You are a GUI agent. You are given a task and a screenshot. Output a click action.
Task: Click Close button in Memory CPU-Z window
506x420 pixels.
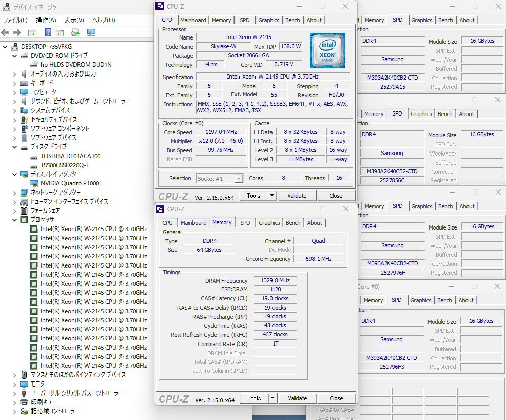(x=336, y=398)
